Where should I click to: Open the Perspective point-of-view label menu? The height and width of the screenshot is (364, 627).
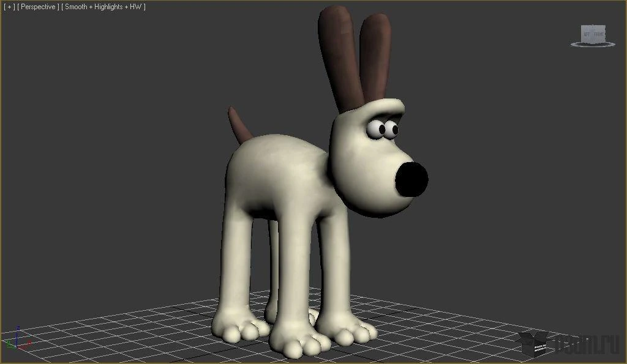39,8
